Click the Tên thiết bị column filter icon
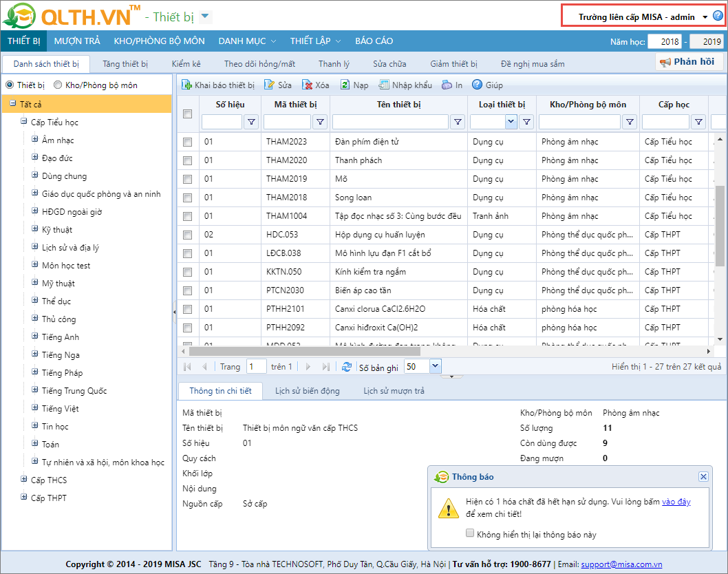 point(458,122)
